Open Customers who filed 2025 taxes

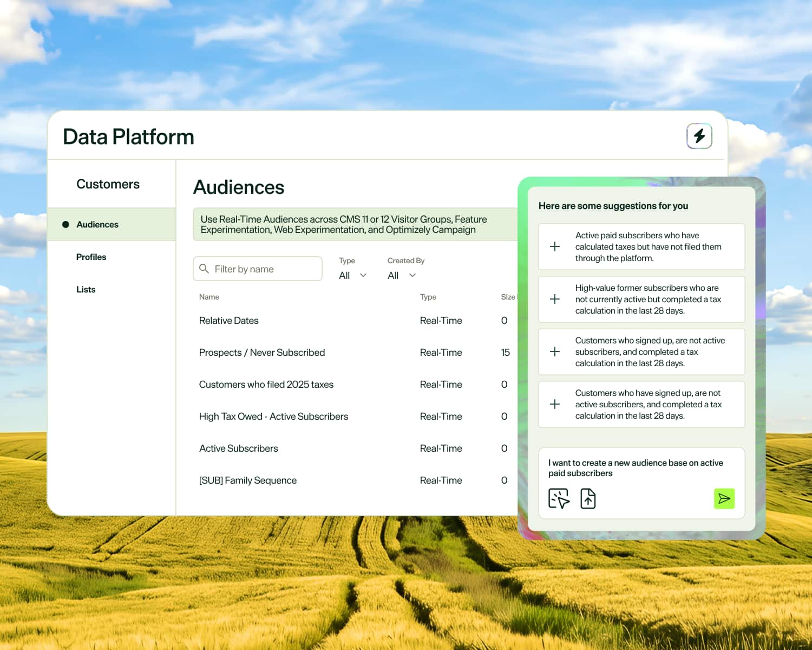(266, 385)
